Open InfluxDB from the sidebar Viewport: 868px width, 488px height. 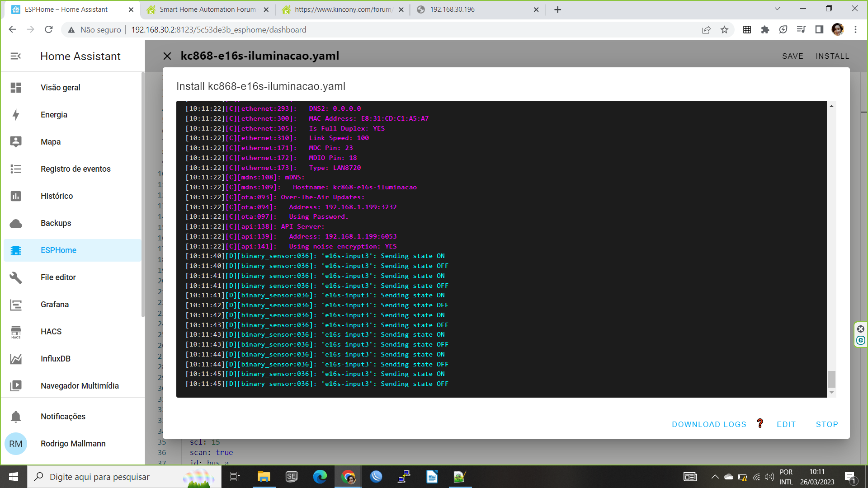[55, 359]
